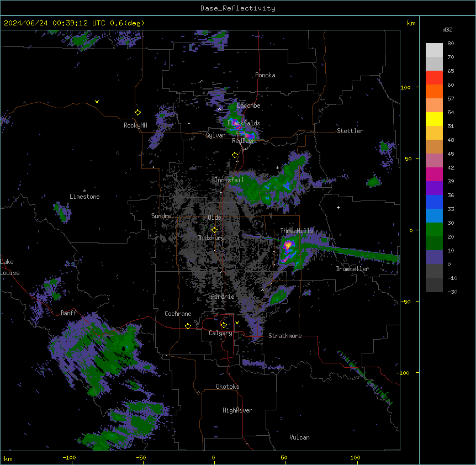Click the yellow diamond marker below RedDeer
The height and width of the screenshot is (465, 476).
[x=235, y=155]
